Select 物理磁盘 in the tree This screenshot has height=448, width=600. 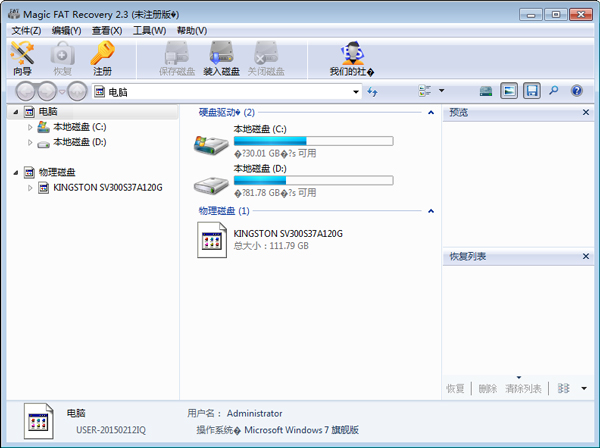[x=57, y=172]
